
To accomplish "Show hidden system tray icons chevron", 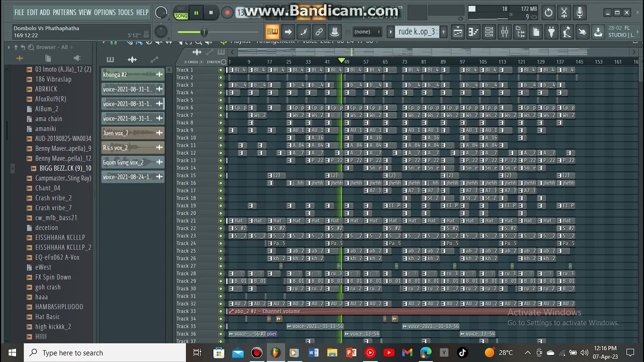I will [x=527, y=353].
